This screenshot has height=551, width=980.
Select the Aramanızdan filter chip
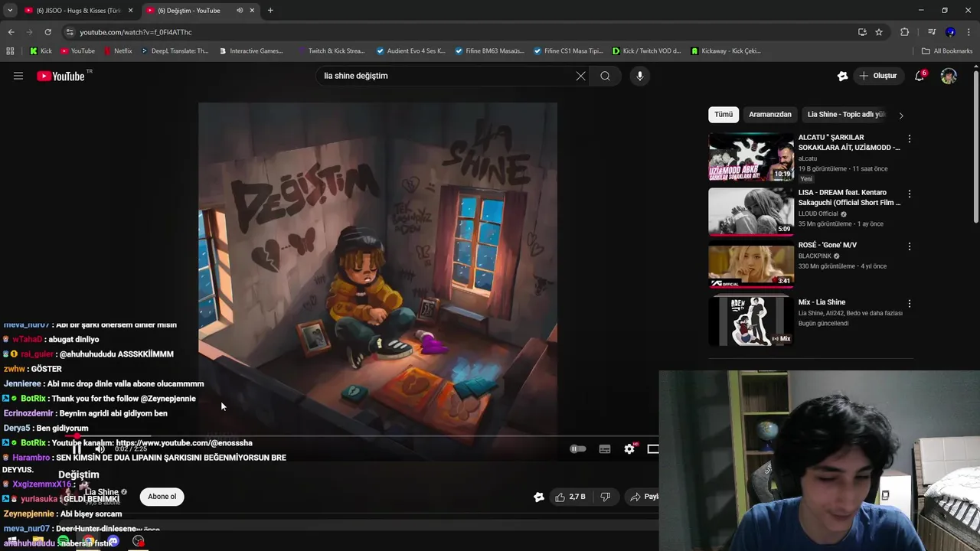pos(770,115)
